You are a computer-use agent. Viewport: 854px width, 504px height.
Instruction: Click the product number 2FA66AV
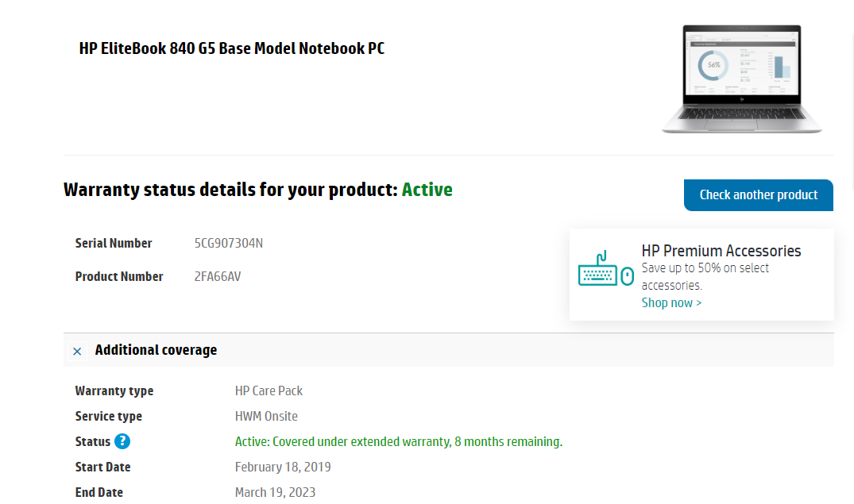point(217,276)
